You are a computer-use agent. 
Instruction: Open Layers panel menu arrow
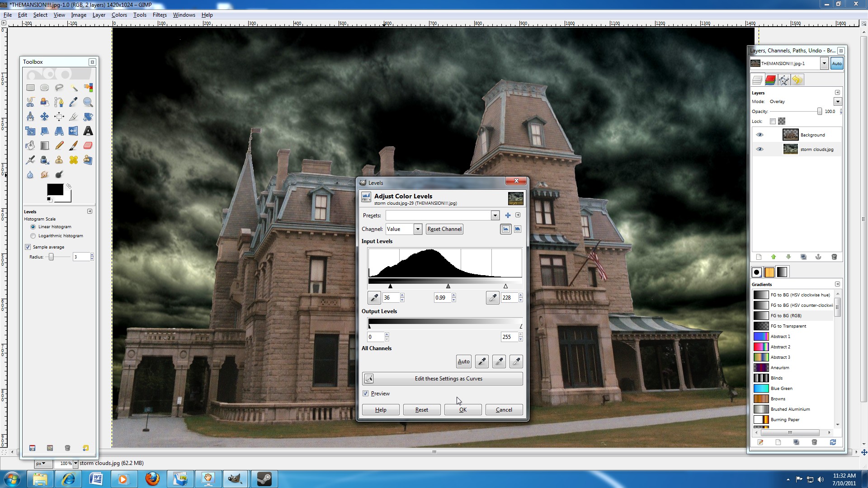click(837, 93)
